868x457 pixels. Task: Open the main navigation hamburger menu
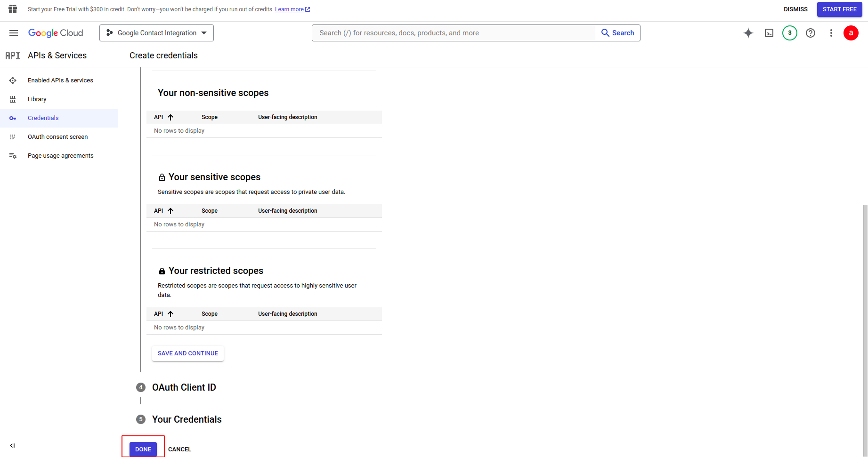[14, 33]
